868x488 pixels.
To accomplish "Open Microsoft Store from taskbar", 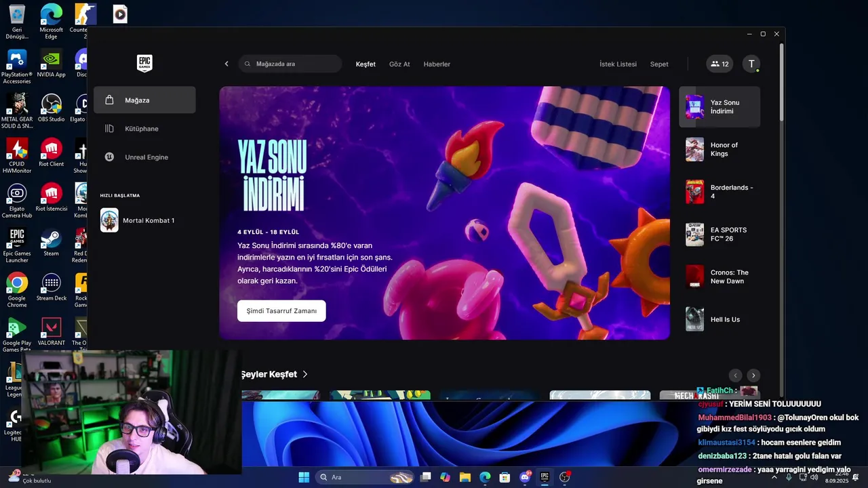I will click(x=505, y=477).
